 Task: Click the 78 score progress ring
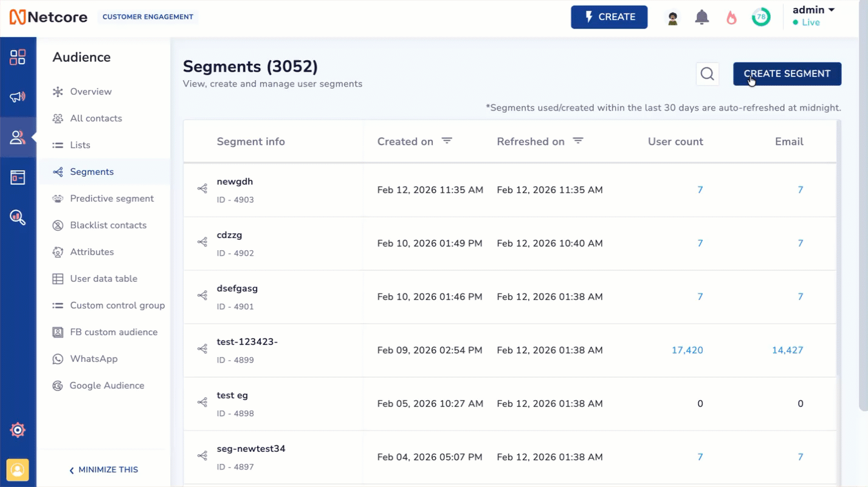761,17
